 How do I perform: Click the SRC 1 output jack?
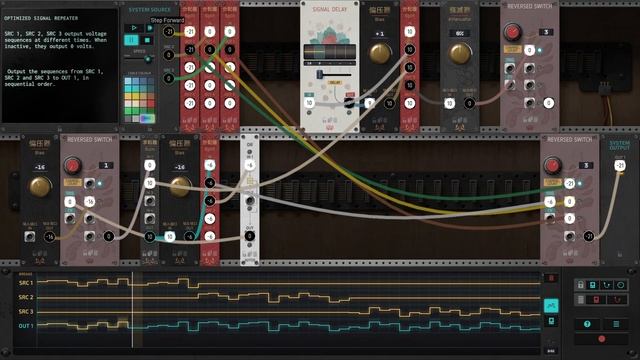[x=169, y=31]
